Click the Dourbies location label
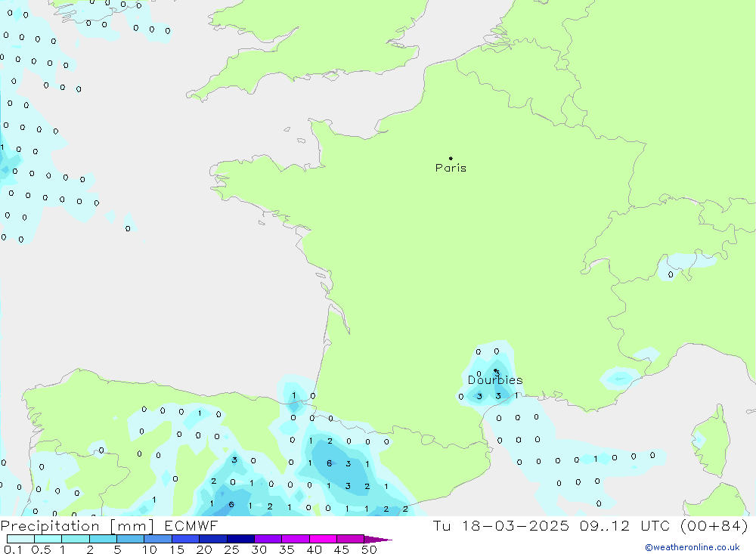This screenshot has height=554, width=756. (495, 380)
